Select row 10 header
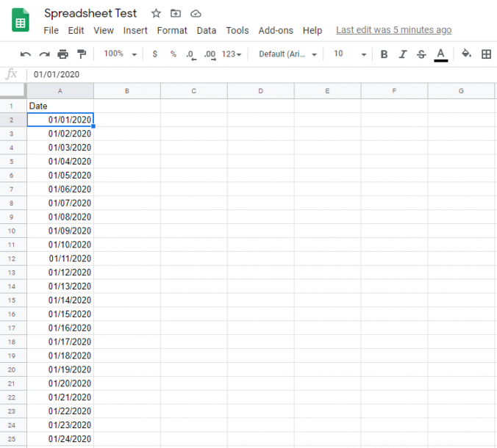The width and height of the screenshot is (497, 448). pos(12,231)
